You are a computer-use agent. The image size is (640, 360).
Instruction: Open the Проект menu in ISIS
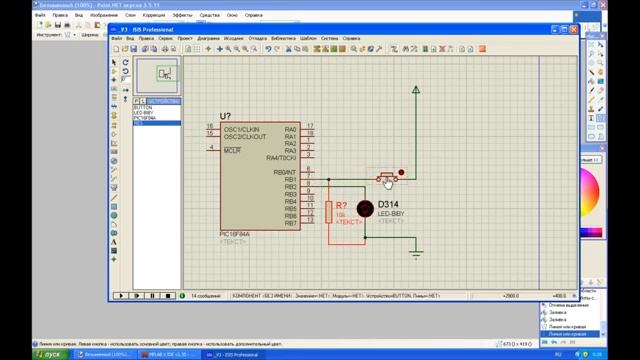[x=185, y=38]
